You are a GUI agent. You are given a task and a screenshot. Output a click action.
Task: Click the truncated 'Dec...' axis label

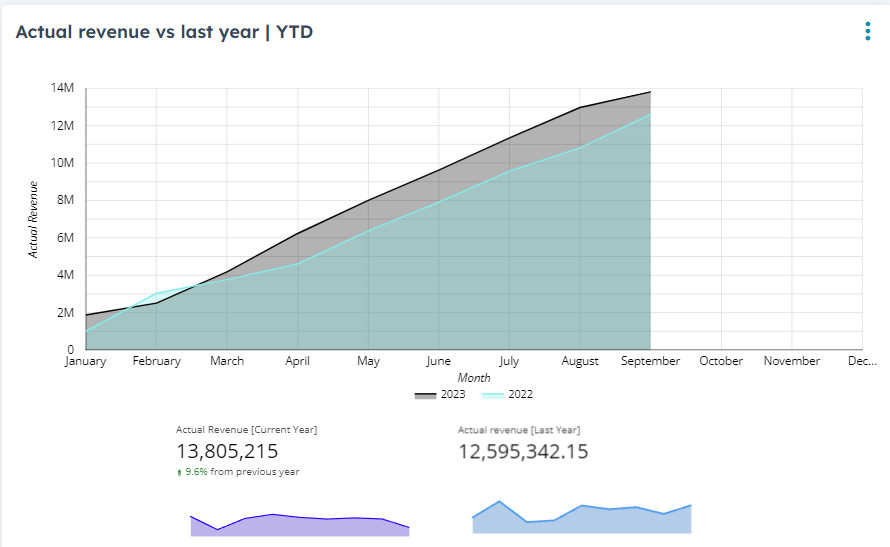862,361
